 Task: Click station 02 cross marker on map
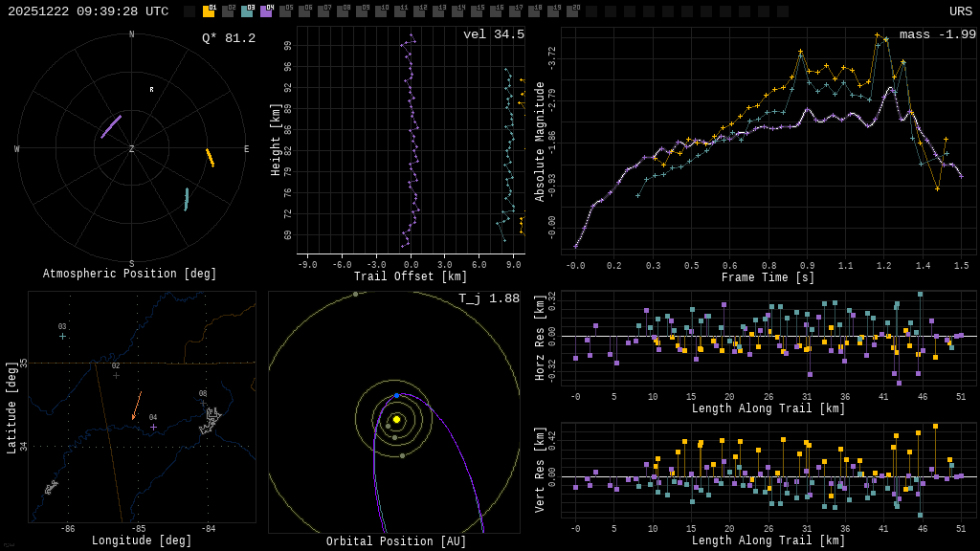click(x=116, y=375)
